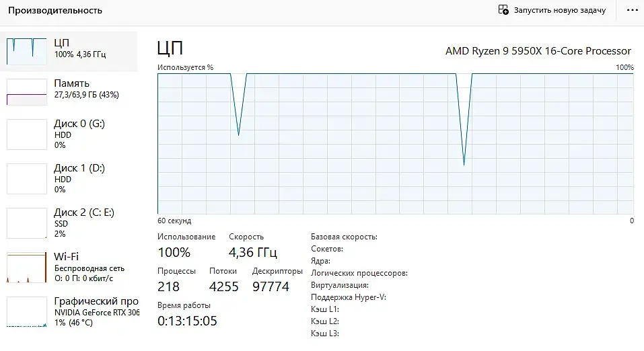This screenshot has height=351, width=644.
Task: Click the Дескрипторы count 97774
Action: (x=271, y=286)
